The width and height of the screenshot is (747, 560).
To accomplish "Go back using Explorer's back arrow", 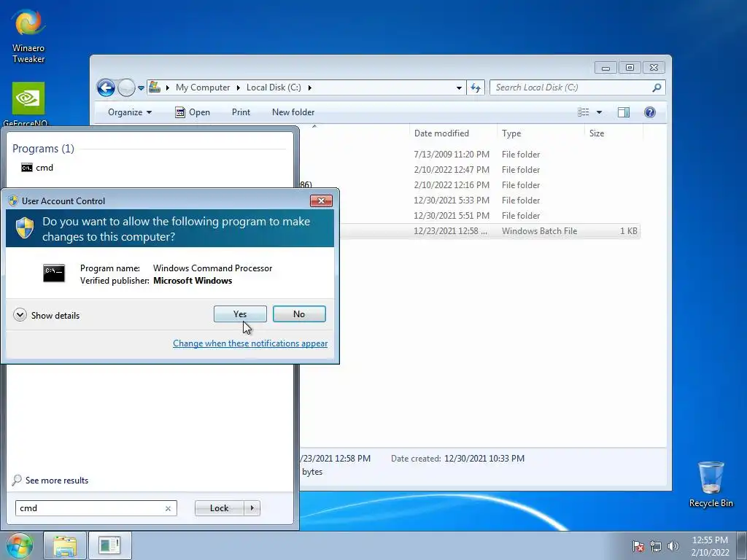I will 106,87.
